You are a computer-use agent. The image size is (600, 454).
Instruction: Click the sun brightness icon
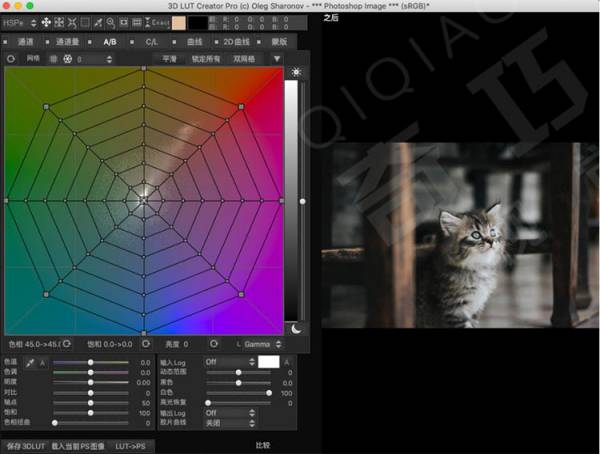coord(297,73)
